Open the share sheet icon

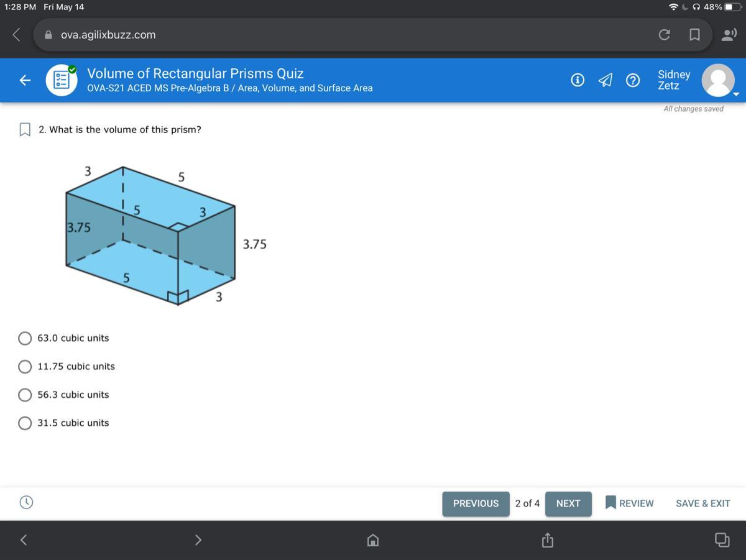547,540
